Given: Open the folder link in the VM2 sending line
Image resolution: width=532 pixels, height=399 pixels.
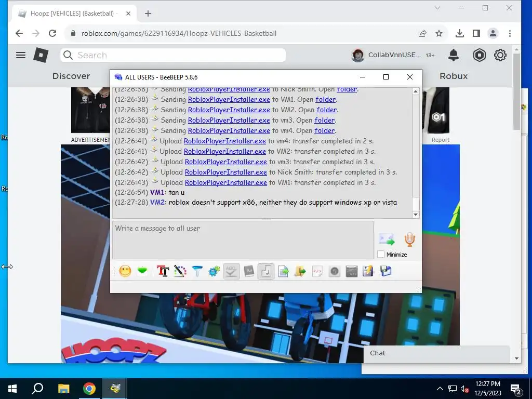Looking at the screenshot, I should pyautogui.click(x=327, y=110).
